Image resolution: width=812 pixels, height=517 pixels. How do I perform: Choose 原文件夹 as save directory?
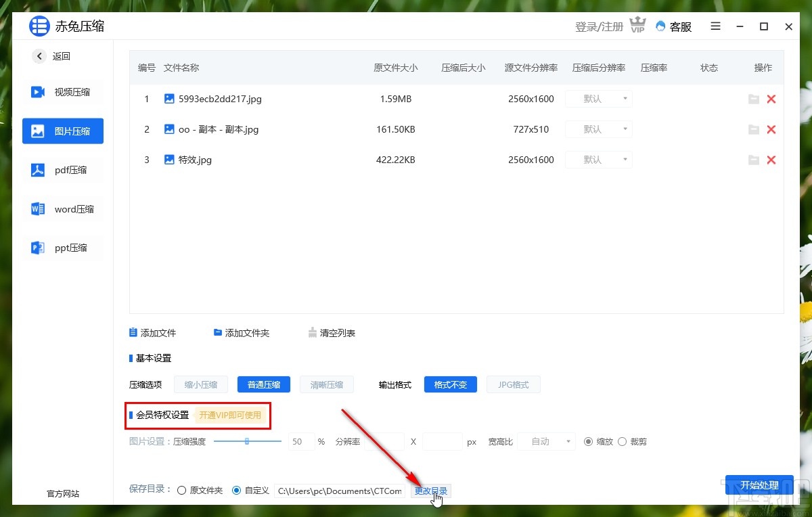pyautogui.click(x=181, y=491)
